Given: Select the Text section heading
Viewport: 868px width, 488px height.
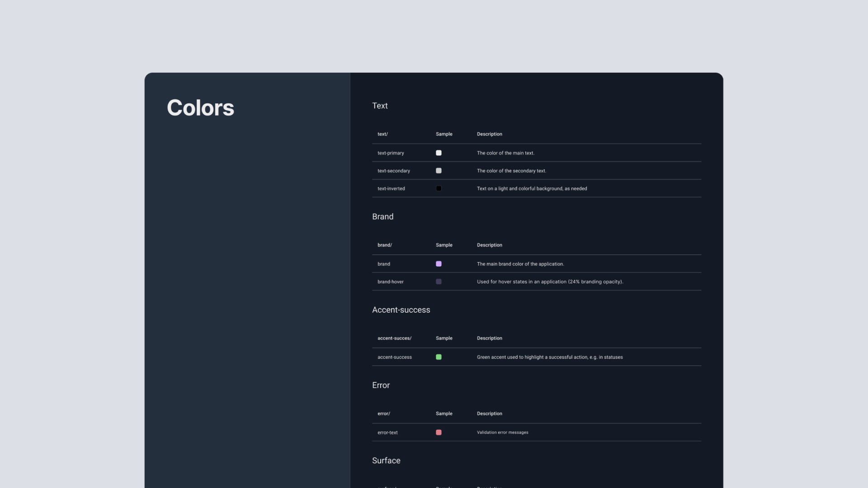Looking at the screenshot, I should coord(380,105).
